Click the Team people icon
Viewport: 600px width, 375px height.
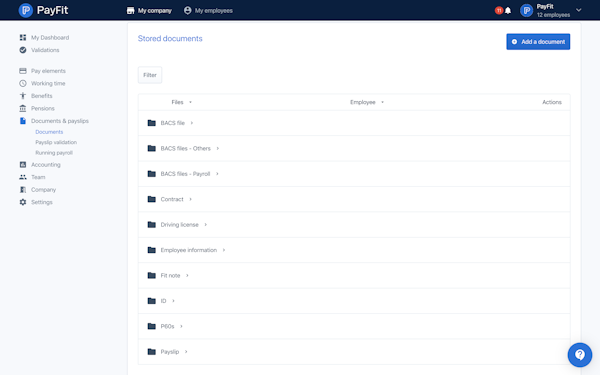tap(23, 177)
